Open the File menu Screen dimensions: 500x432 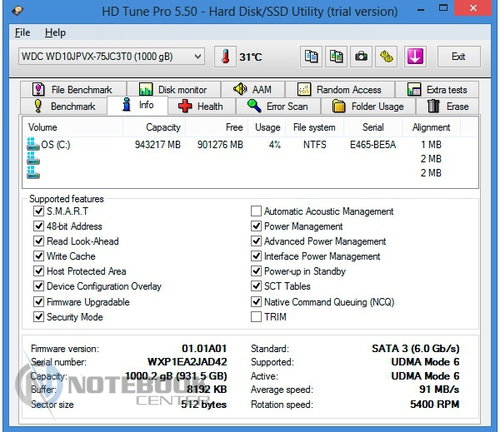(x=22, y=33)
